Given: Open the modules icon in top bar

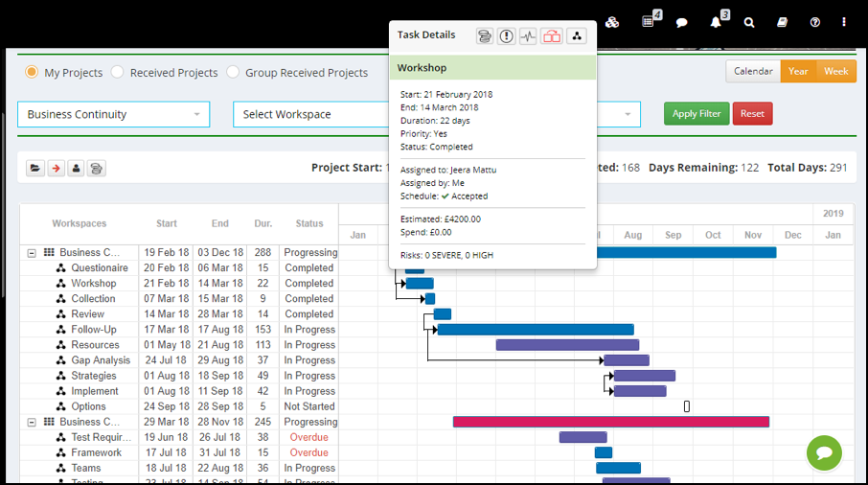Looking at the screenshot, I should (x=611, y=22).
